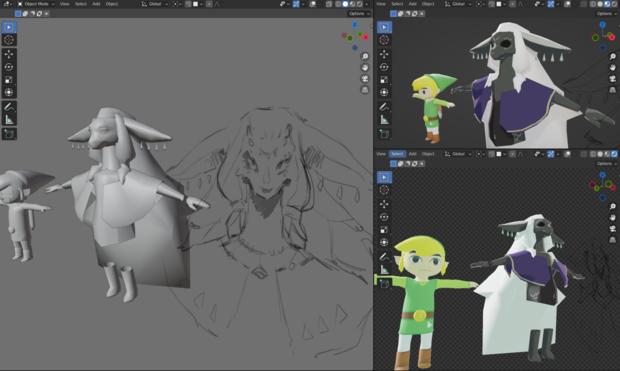
Task: Set intersect selection mode in left viewport
Action: pos(46,13)
